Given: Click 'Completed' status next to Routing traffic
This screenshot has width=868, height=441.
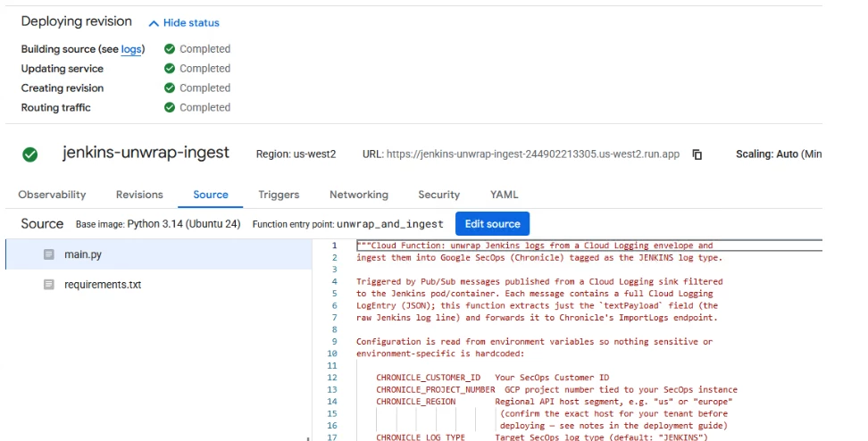Looking at the screenshot, I should pyautogui.click(x=204, y=107).
